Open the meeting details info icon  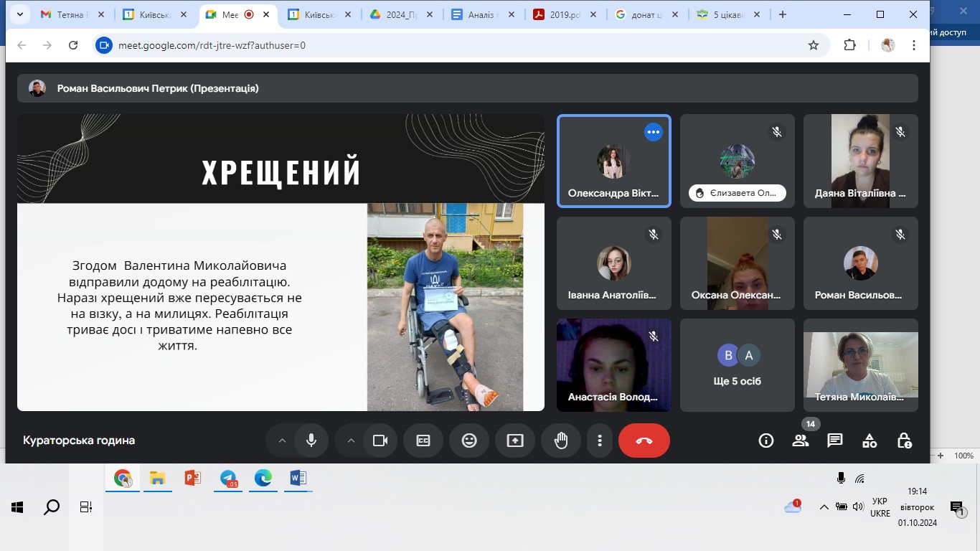[765, 441]
